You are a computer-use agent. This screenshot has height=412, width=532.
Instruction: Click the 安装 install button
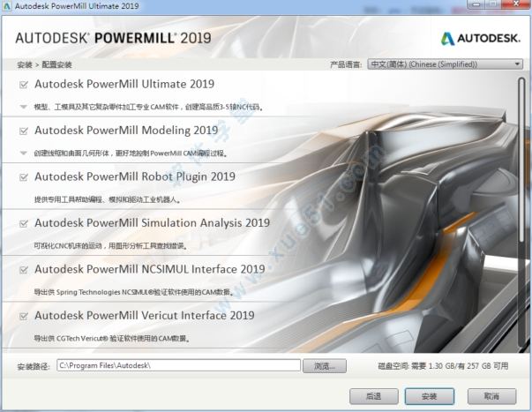point(429,396)
